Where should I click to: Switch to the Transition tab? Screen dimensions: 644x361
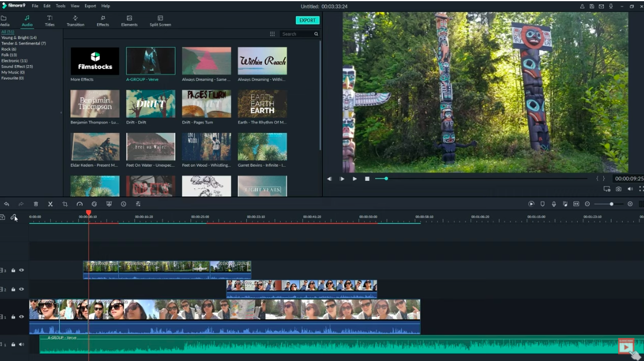click(x=76, y=21)
